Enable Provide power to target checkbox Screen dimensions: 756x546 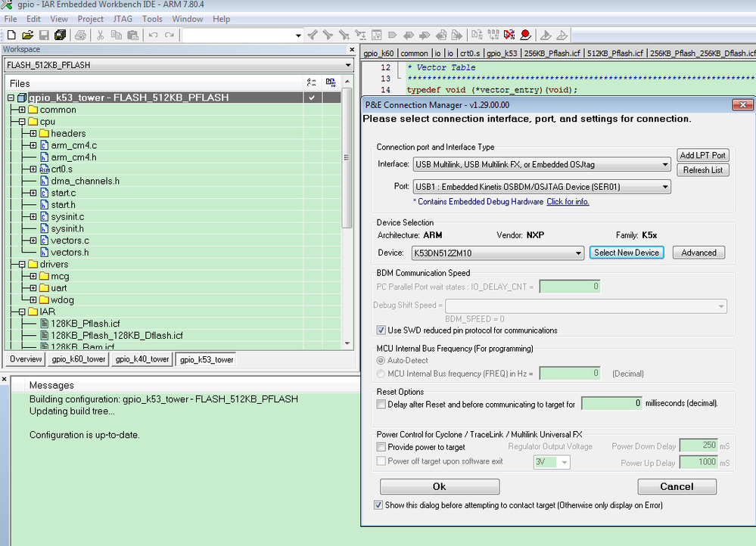381,447
